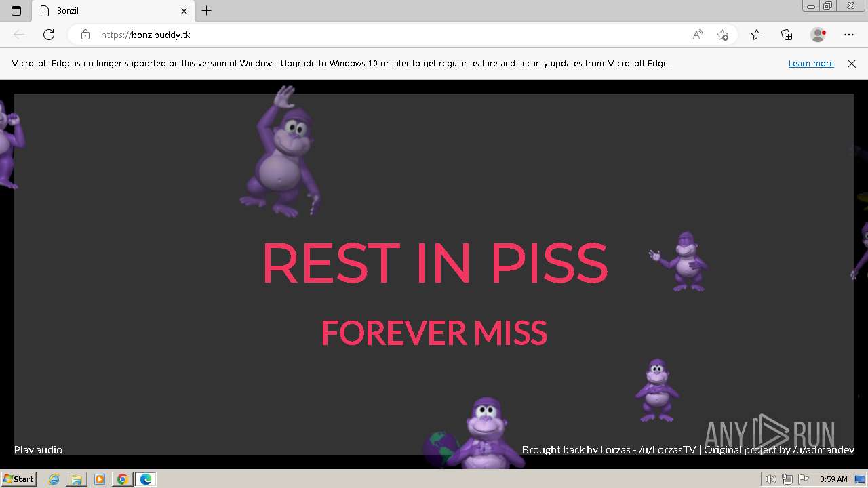The height and width of the screenshot is (488, 868).
Task: Click the browser Back arrow
Action: (x=19, y=35)
